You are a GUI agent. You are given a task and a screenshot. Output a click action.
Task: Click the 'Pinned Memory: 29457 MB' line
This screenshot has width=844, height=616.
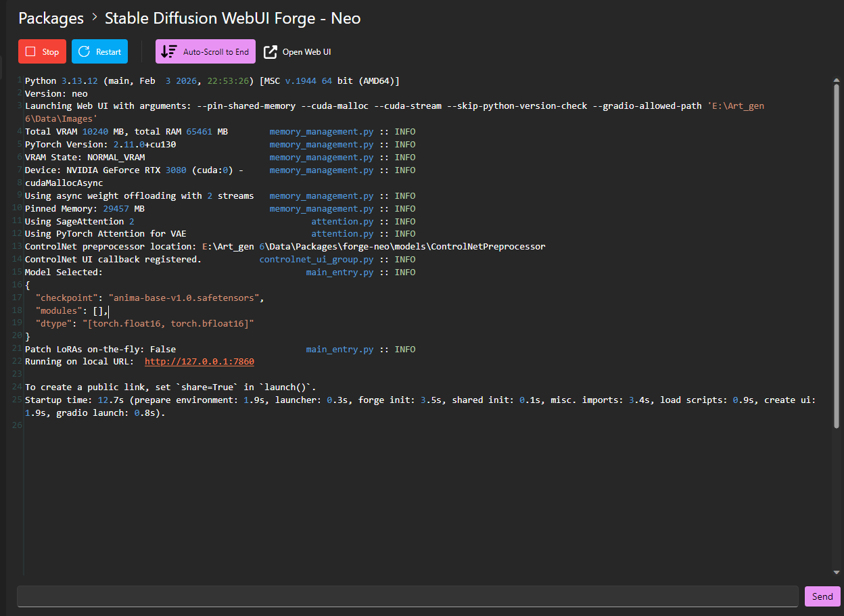(x=85, y=208)
